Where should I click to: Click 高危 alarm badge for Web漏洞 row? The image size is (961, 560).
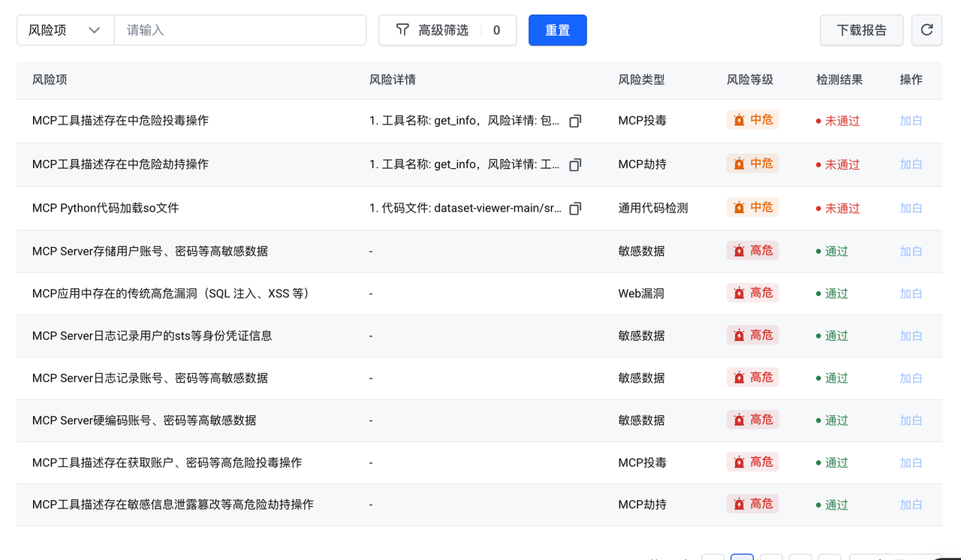pyautogui.click(x=752, y=293)
